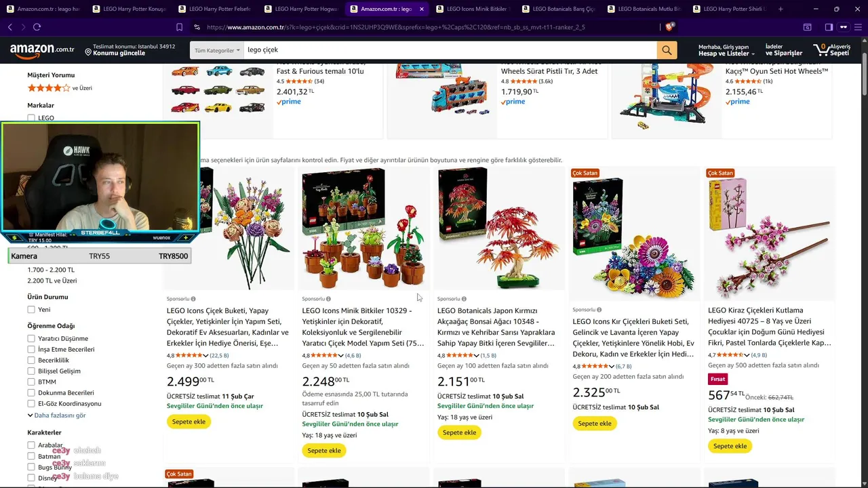Tick the Yaratıcı Düşünme checkbox

[x=31, y=339]
